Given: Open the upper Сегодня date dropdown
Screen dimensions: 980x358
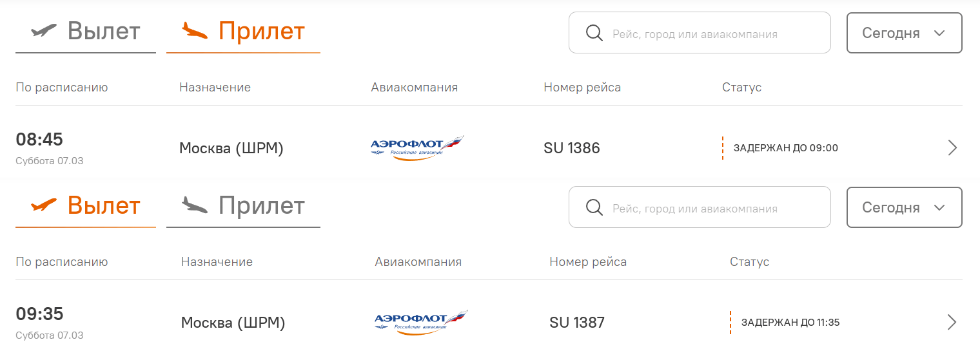Looking at the screenshot, I should pyautogui.click(x=904, y=33).
